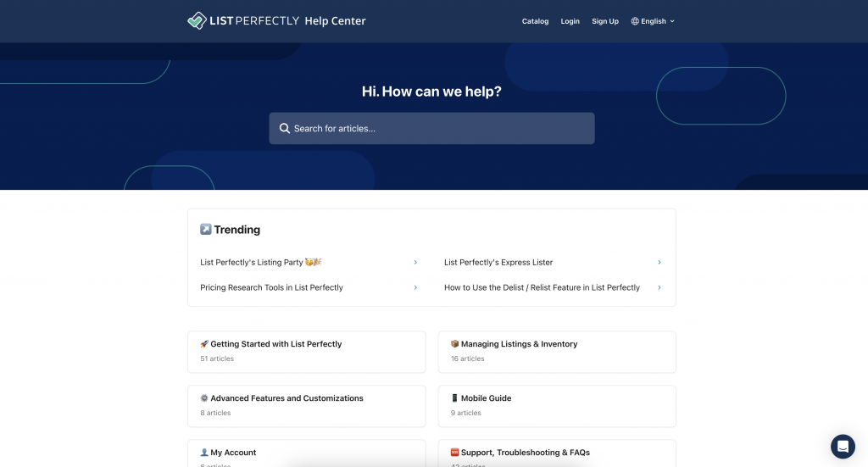This screenshot has height=467, width=868.
Task: Click chevron next to Delist / Relist article
Action: pyautogui.click(x=659, y=287)
